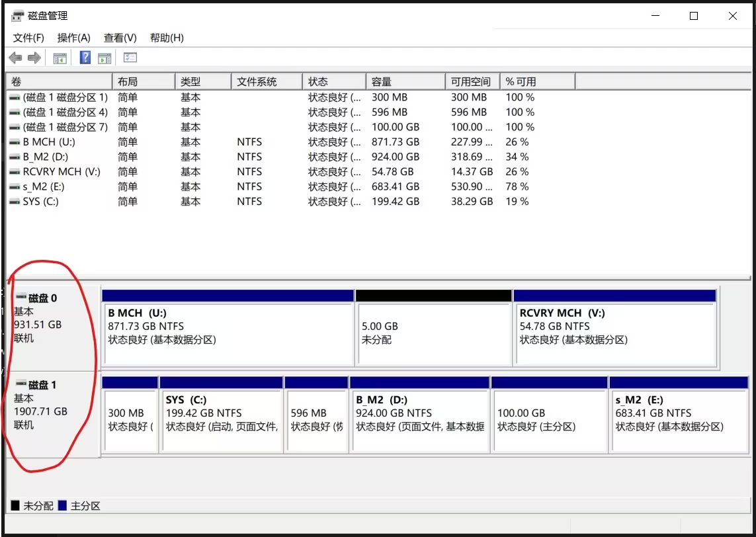Click the volume icon beside SYS (C:)

click(x=13, y=202)
